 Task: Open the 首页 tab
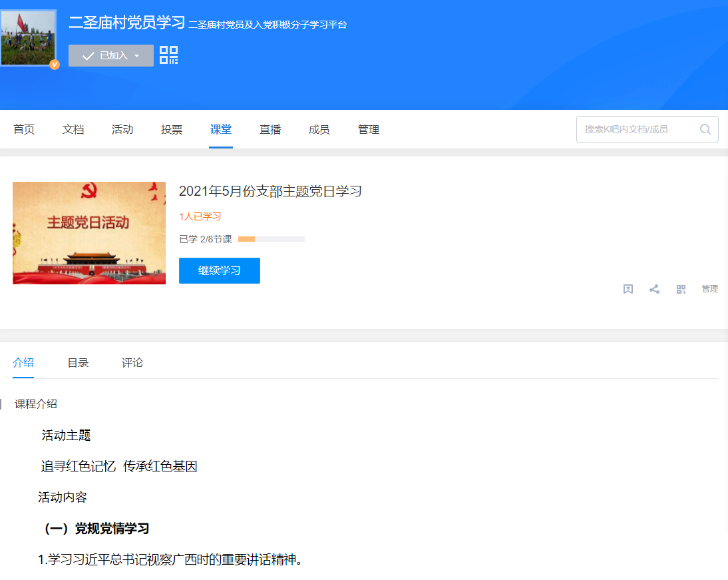24,129
